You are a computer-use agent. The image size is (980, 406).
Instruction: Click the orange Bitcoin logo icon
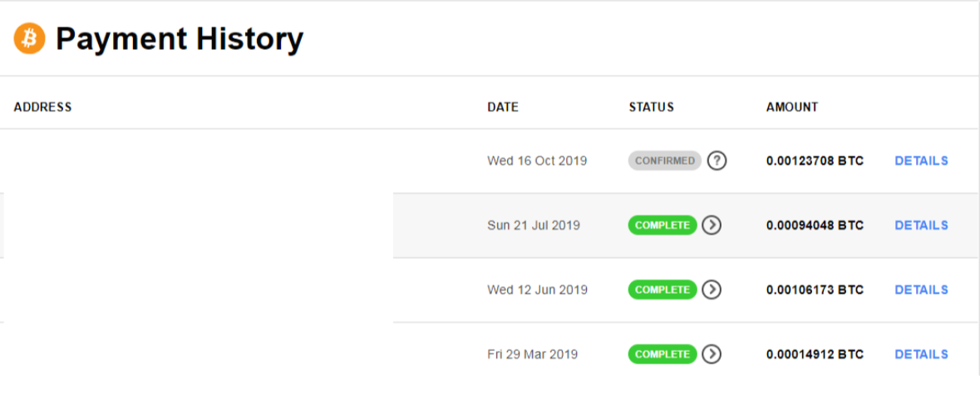coord(29,39)
